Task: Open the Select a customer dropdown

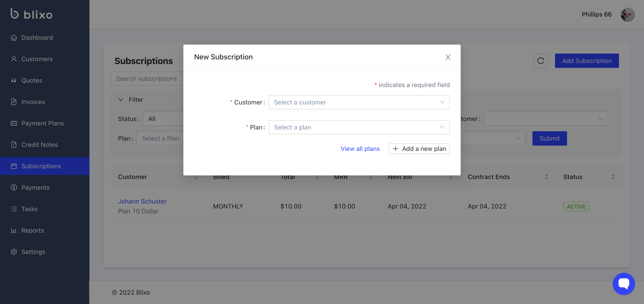Action: 359,102
